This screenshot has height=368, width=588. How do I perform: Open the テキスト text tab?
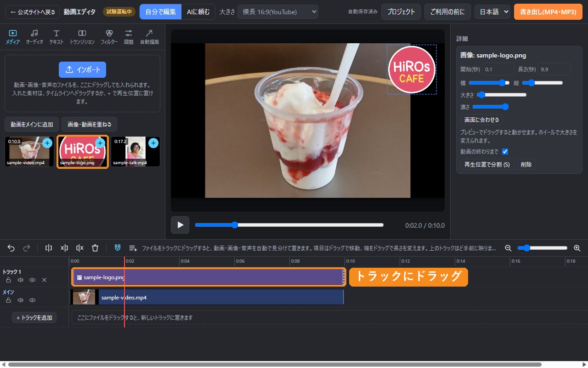(x=56, y=37)
